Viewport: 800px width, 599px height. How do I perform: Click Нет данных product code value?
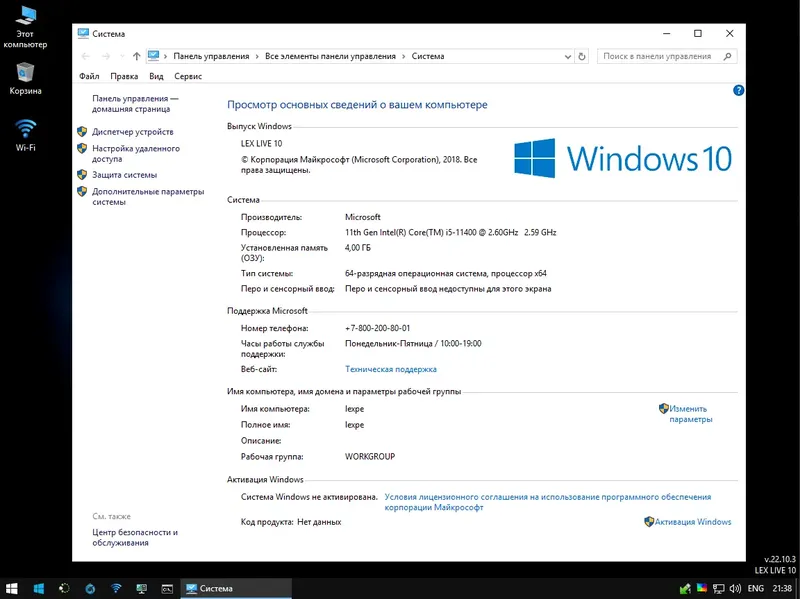tap(319, 521)
